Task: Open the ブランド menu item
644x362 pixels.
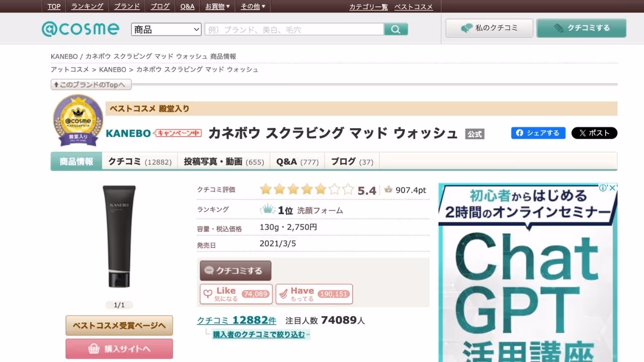Action: (x=127, y=7)
